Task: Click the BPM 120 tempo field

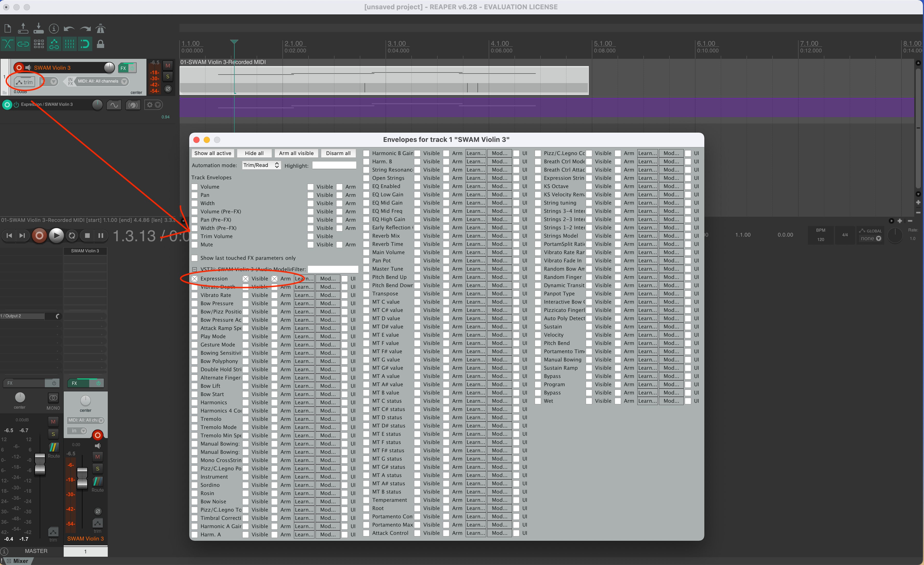Action: pyautogui.click(x=821, y=235)
